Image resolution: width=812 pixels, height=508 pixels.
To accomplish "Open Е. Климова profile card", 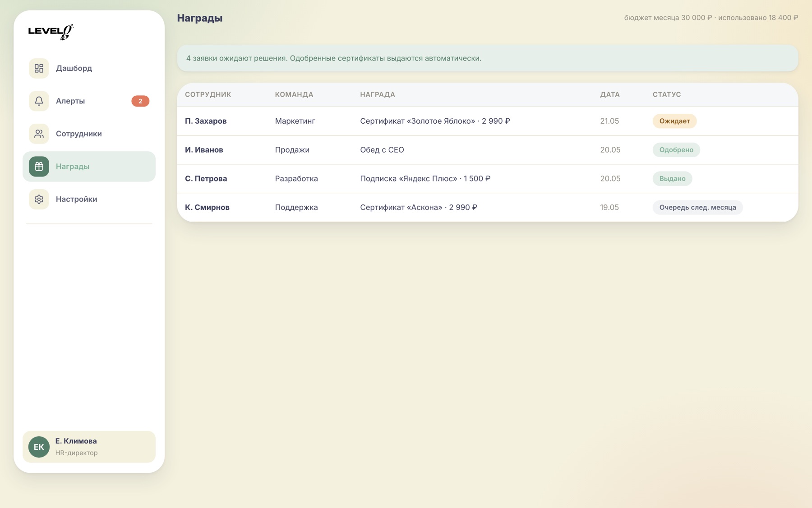I will pyautogui.click(x=89, y=447).
